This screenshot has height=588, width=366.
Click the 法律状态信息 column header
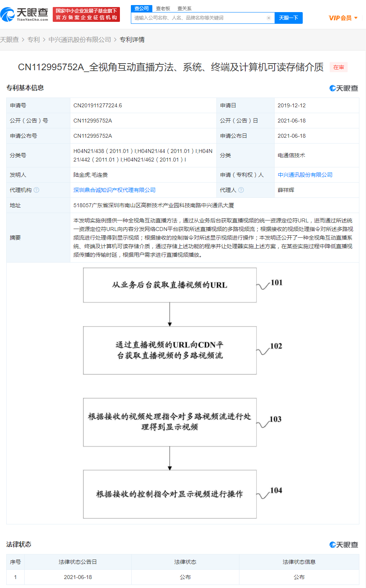pyautogui.click(x=299, y=562)
